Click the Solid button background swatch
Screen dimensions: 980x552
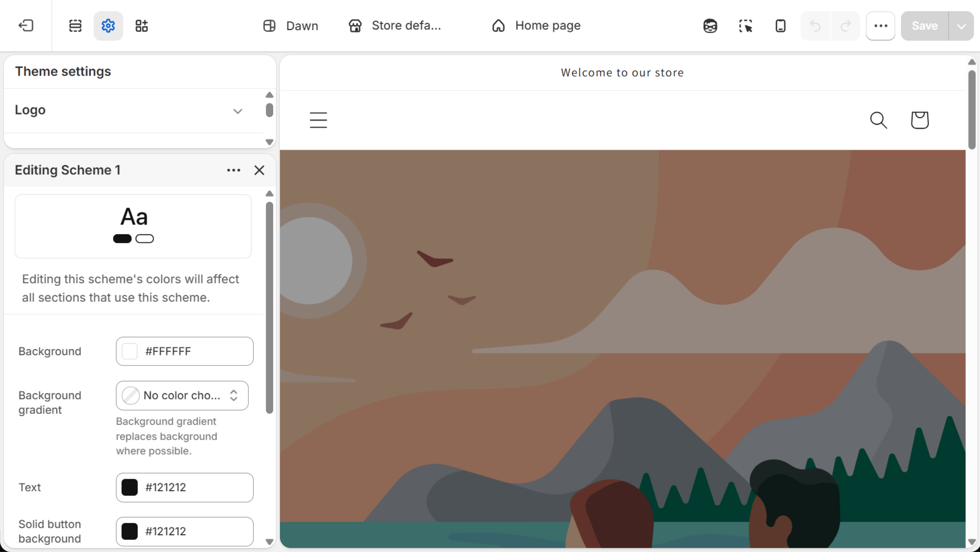click(129, 531)
